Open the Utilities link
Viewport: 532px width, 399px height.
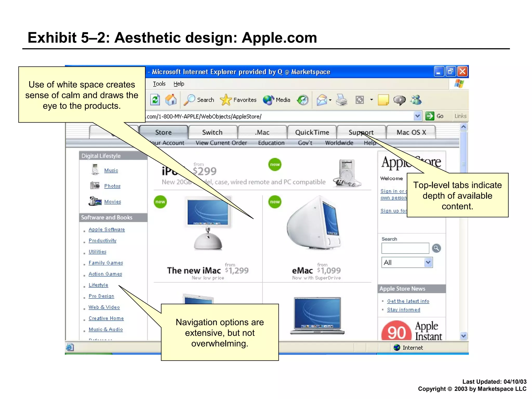(98, 252)
